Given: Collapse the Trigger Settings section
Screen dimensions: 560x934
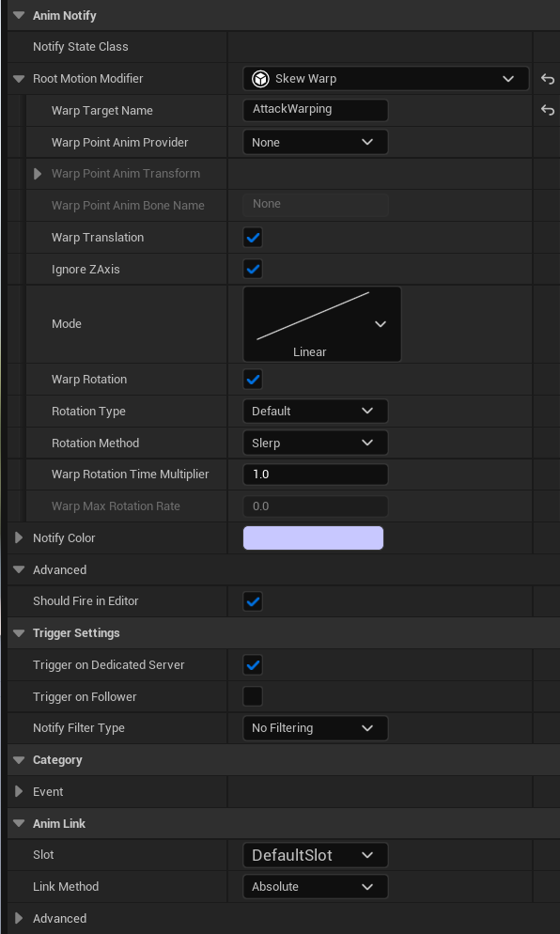Looking at the screenshot, I should coord(19,633).
